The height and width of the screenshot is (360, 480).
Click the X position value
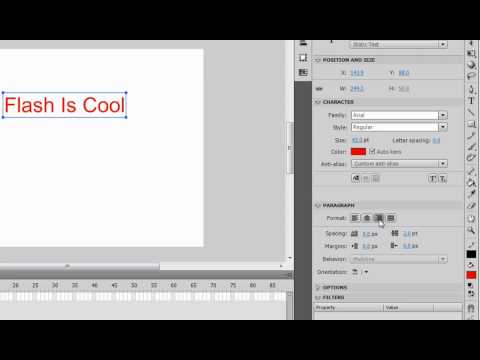tap(357, 73)
